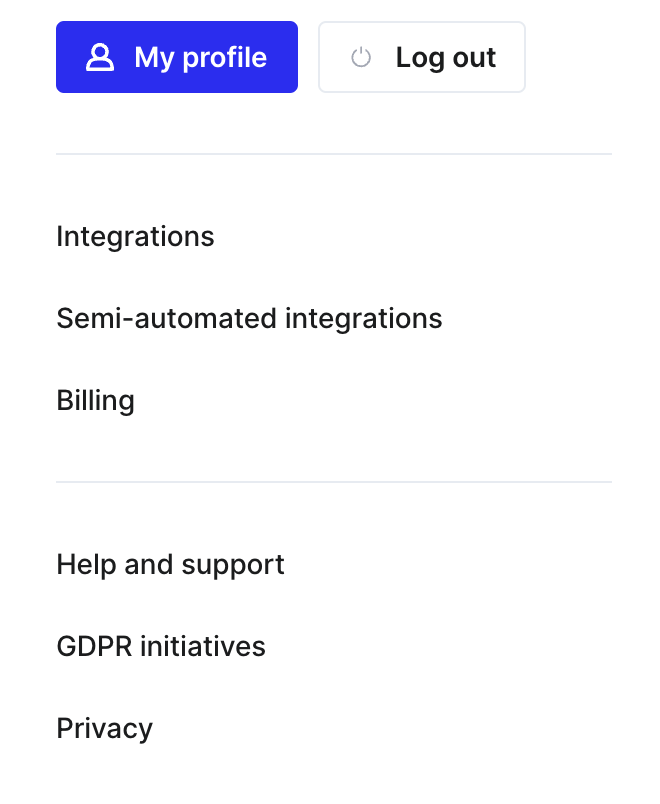
Task: Choose the Billing entry below Semi-automated integrations
Action: coord(95,400)
